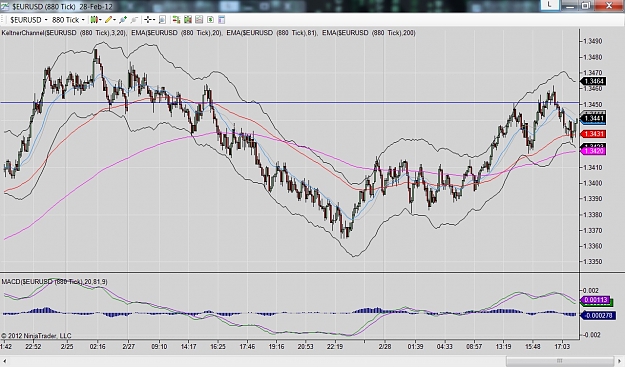Close the $EURUSD chart window
The image size is (625, 367).
point(609,5)
